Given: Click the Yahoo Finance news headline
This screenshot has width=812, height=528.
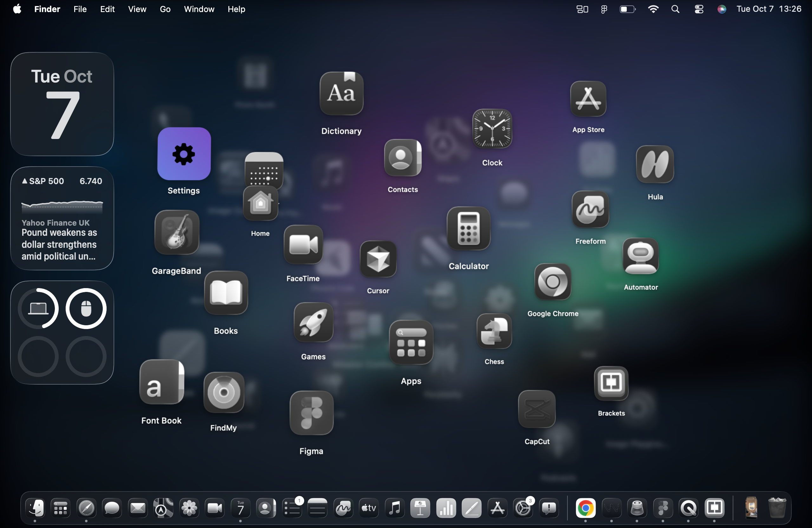Looking at the screenshot, I should tap(59, 244).
